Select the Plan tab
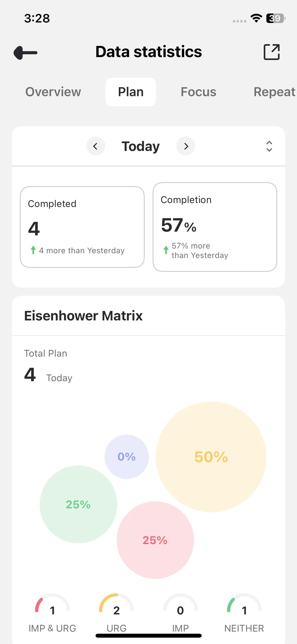Viewport: 297px width, 644px height. [131, 92]
